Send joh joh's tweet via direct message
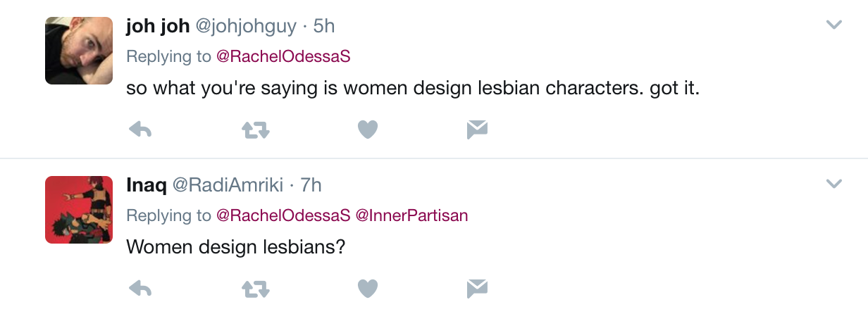Image resolution: width=868 pixels, height=314 pixels. pyautogui.click(x=477, y=130)
